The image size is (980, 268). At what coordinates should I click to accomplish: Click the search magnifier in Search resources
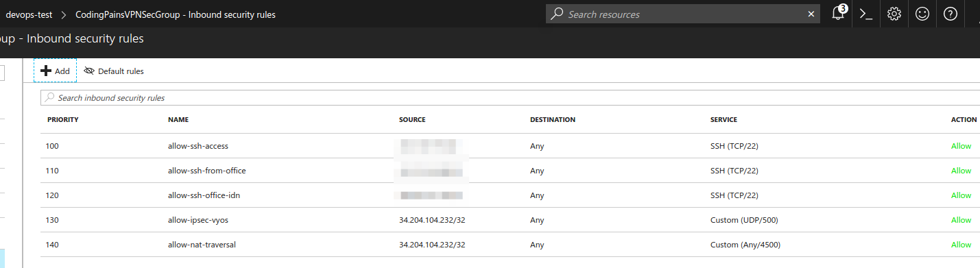(x=558, y=14)
